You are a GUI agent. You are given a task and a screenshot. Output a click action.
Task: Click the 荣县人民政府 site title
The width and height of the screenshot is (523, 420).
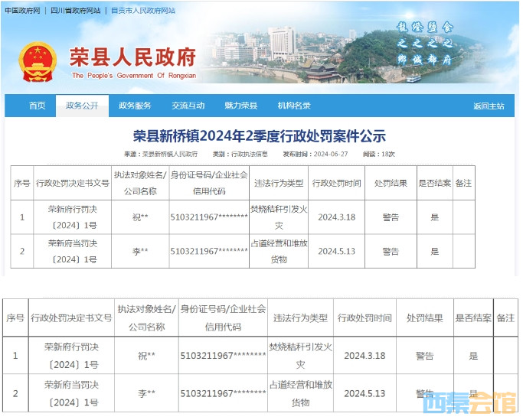(x=132, y=57)
